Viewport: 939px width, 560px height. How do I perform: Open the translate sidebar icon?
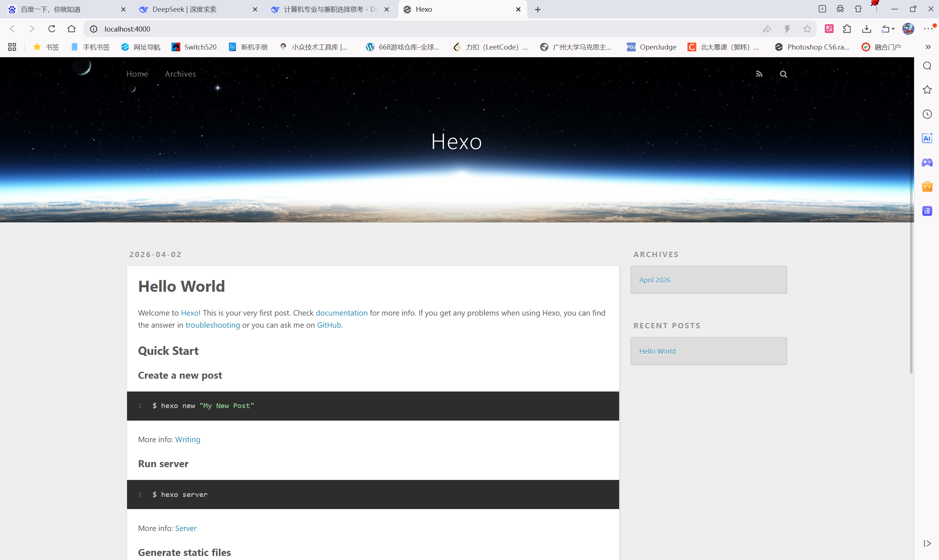[x=927, y=211]
